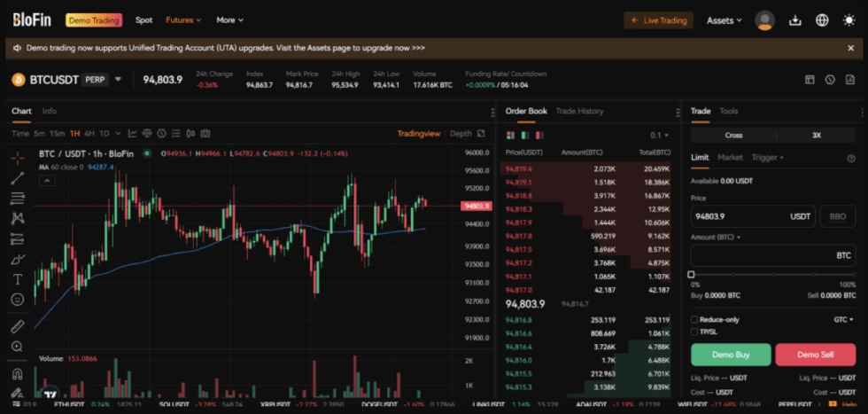Switch to the Trade History tab

tap(579, 111)
